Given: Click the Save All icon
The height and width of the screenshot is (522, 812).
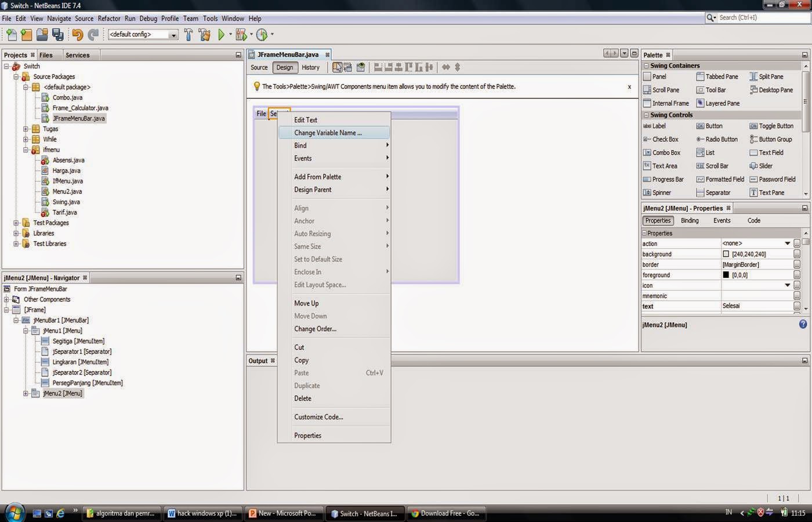Looking at the screenshot, I should coord(57,35).
